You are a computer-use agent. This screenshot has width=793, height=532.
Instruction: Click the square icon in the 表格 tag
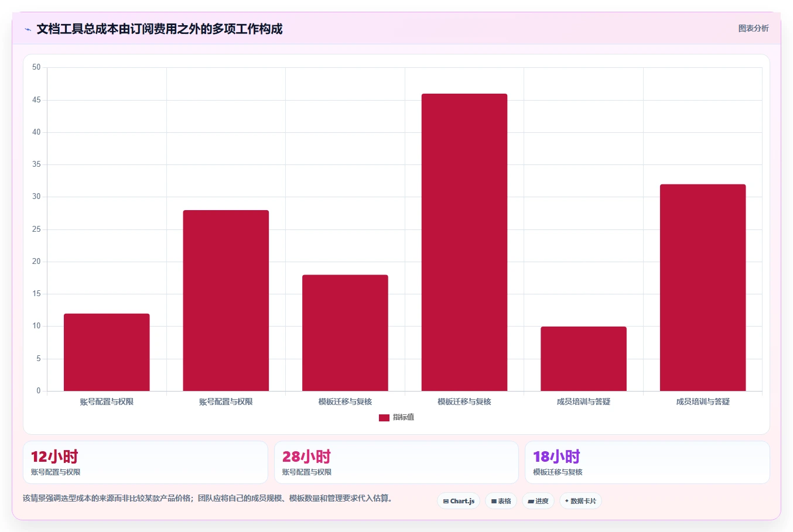(494, 502)
